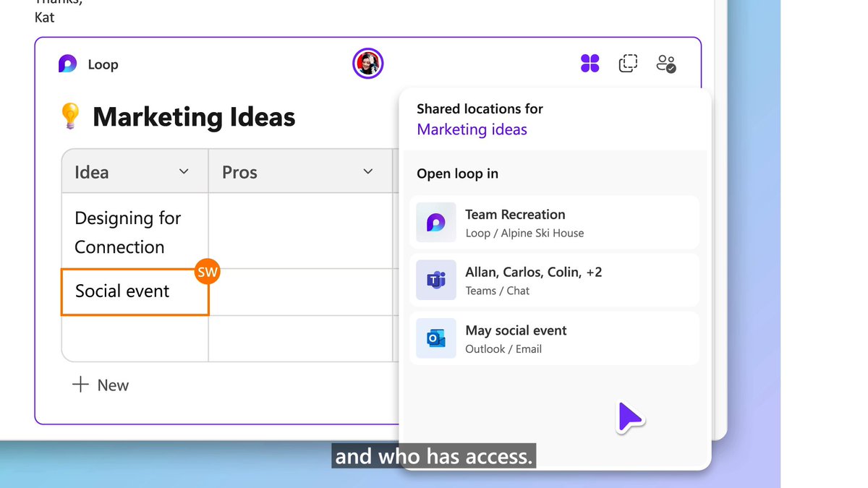868x488 pixels.
Task: Click the Marketing Ideas title
Action: tap(194, 116)
